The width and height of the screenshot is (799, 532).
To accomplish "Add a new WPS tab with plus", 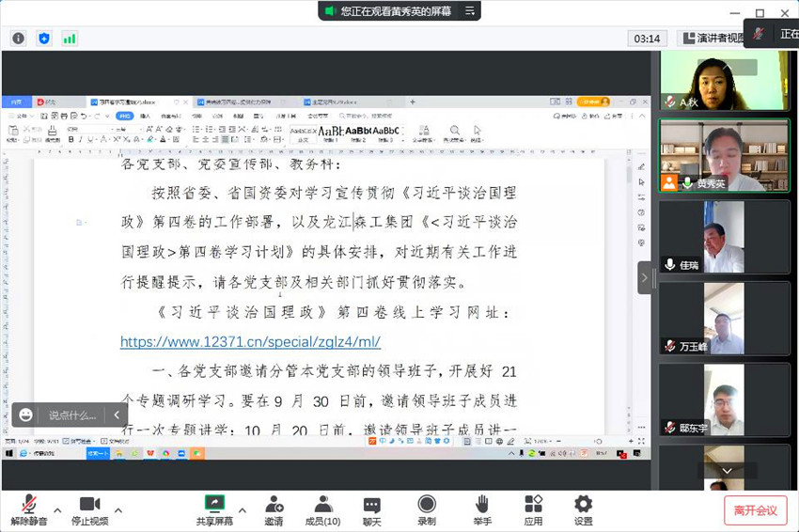I will [413, 102].
